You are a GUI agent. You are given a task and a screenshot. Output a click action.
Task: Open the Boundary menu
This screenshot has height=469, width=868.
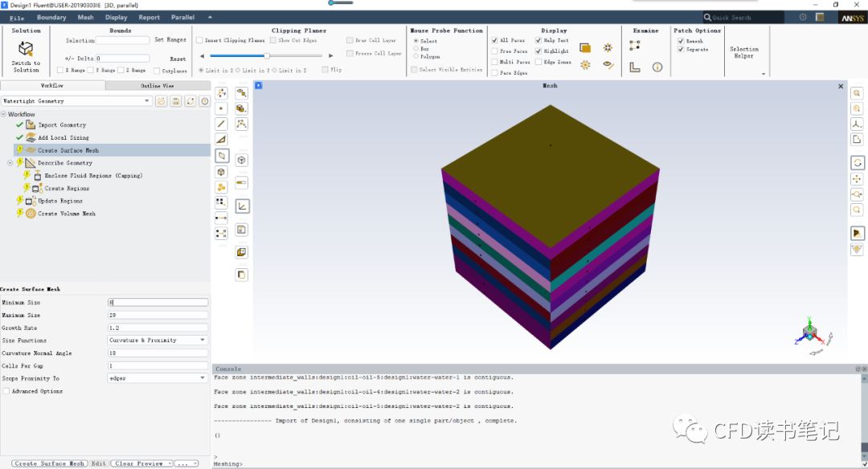(x=51, y=18)
